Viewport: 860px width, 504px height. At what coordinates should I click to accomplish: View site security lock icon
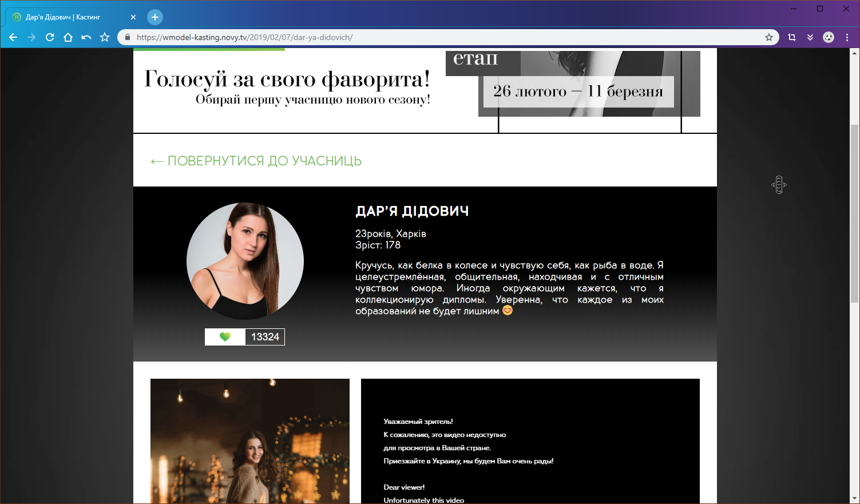(x=128, y=37)
